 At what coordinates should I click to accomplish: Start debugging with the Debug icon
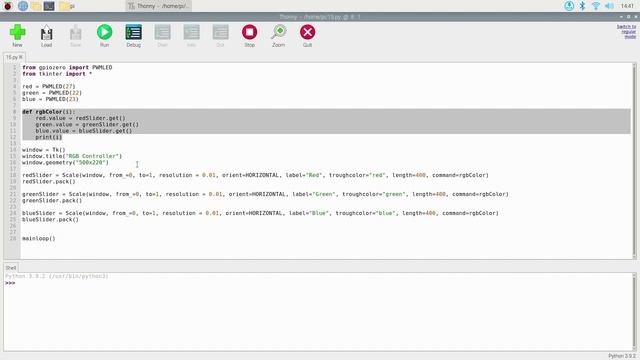coord(133,36)
